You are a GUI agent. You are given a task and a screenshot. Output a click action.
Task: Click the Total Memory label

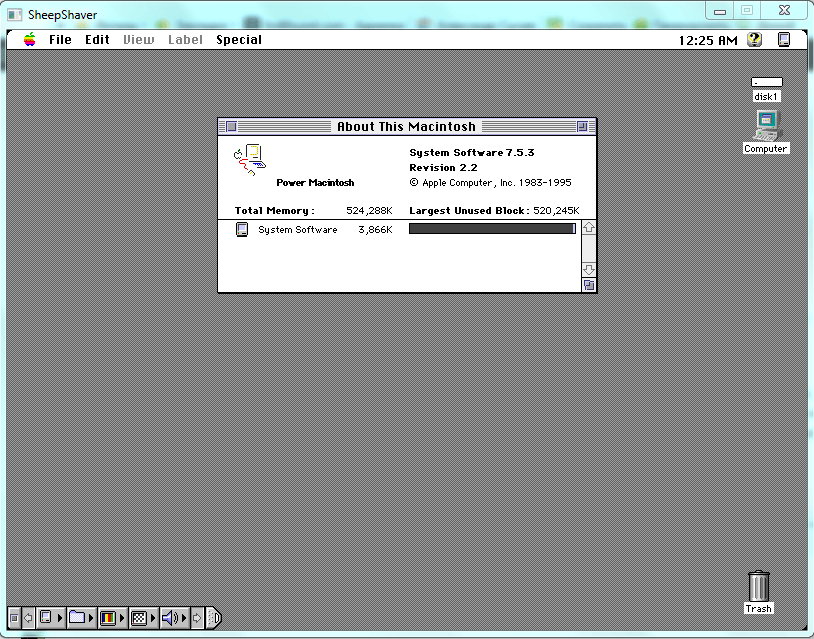(x=274, y=211)
